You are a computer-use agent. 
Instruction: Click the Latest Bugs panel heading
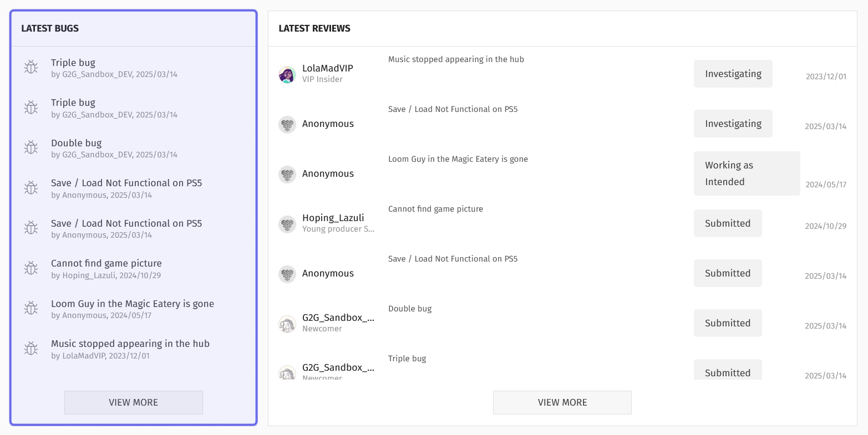pos(50,28)
